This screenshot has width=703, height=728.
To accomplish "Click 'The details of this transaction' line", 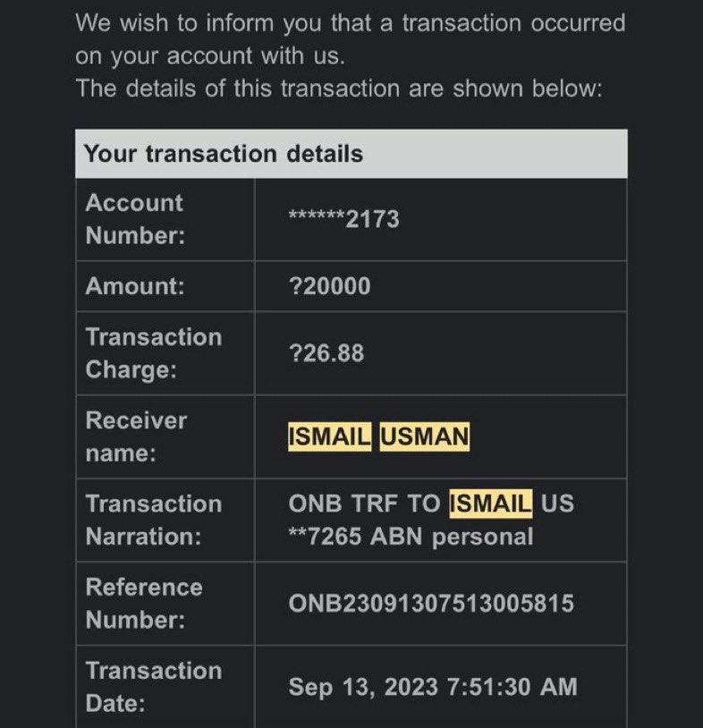I will point(339,89).
